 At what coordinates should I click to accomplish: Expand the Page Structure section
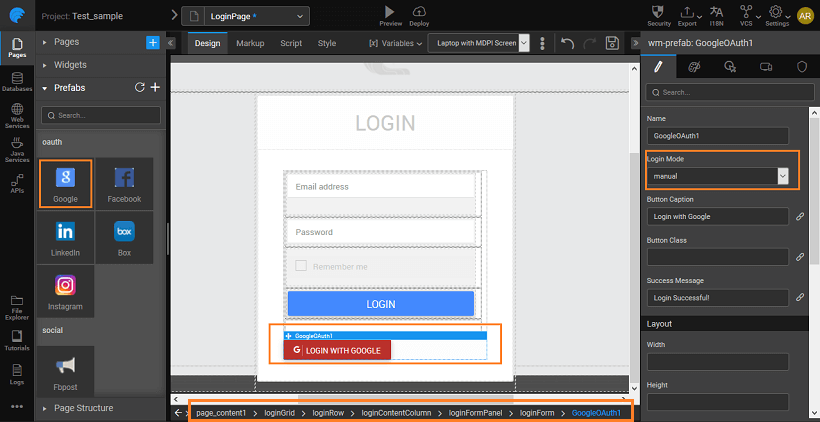point(100,408)
